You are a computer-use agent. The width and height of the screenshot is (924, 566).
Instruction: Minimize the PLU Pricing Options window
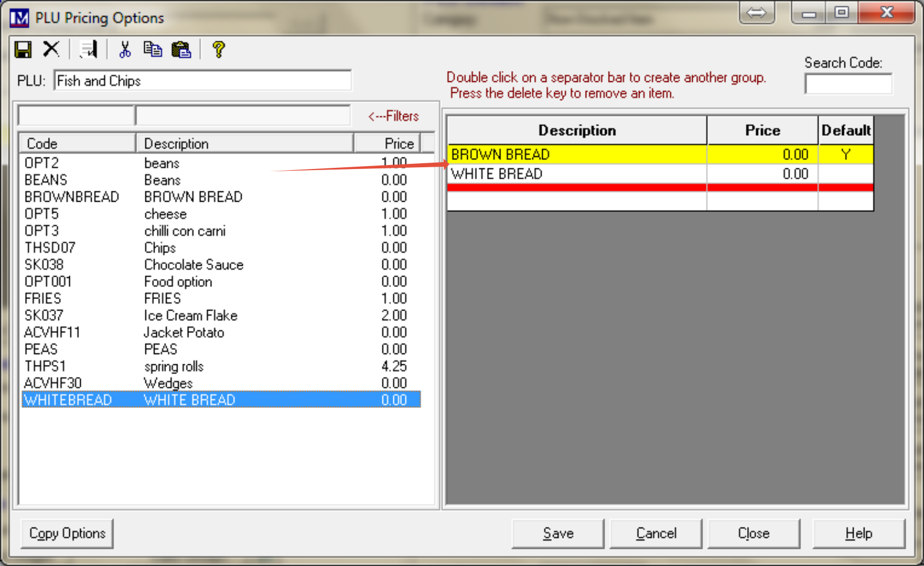(x=809, y=13)
